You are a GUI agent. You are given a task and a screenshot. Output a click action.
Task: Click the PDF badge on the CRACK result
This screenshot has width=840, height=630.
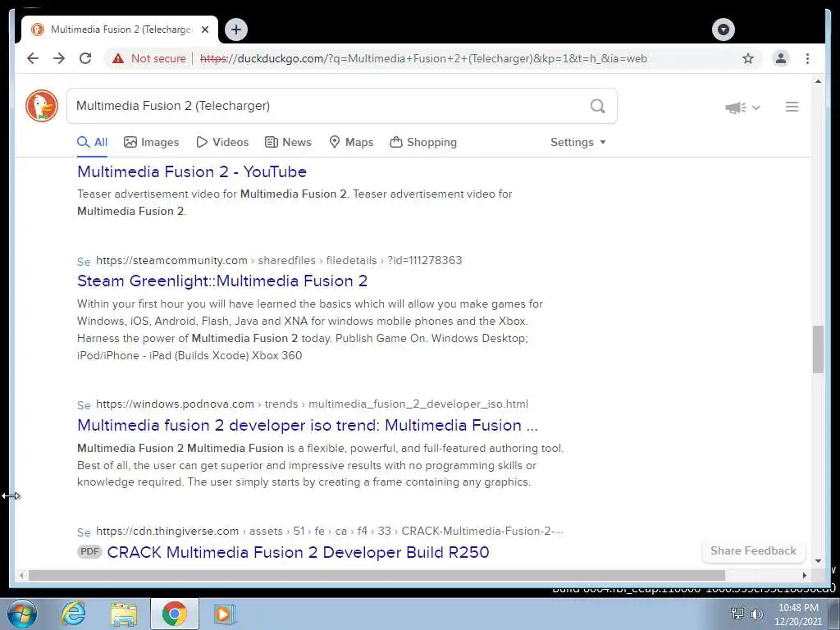pos(89,552)
